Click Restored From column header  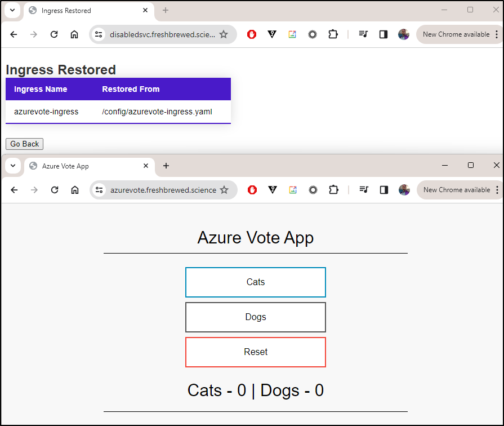[x=131, y=89]
